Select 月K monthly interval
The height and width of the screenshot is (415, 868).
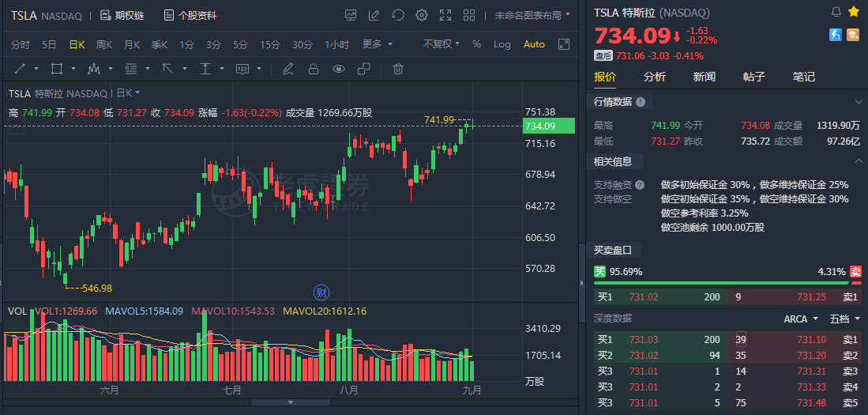(x=132, y=44)
